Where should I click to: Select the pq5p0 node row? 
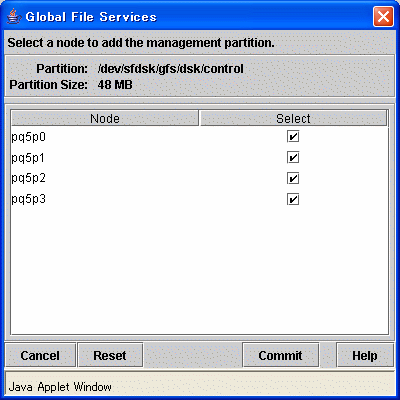click(x=199, y=137)
